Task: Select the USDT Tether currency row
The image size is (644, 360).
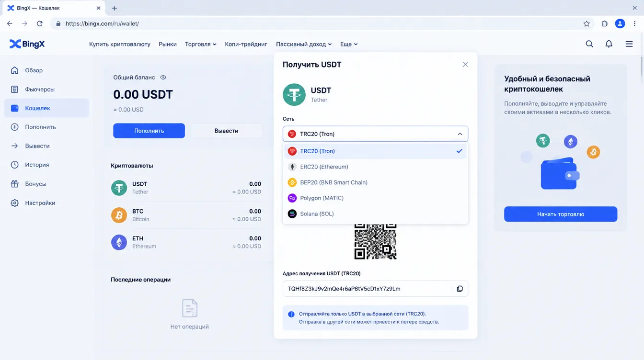Action: pyautogui.click(x=186, y=188)
